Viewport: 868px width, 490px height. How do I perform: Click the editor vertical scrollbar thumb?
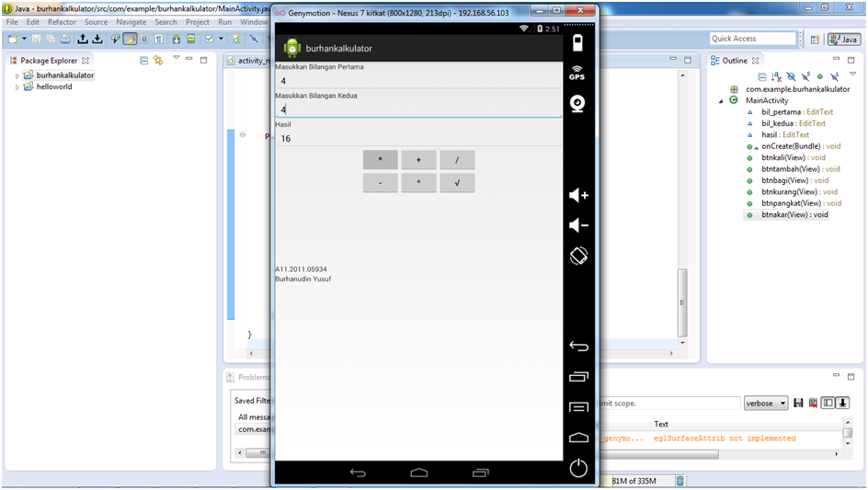[x=682, y=302]
